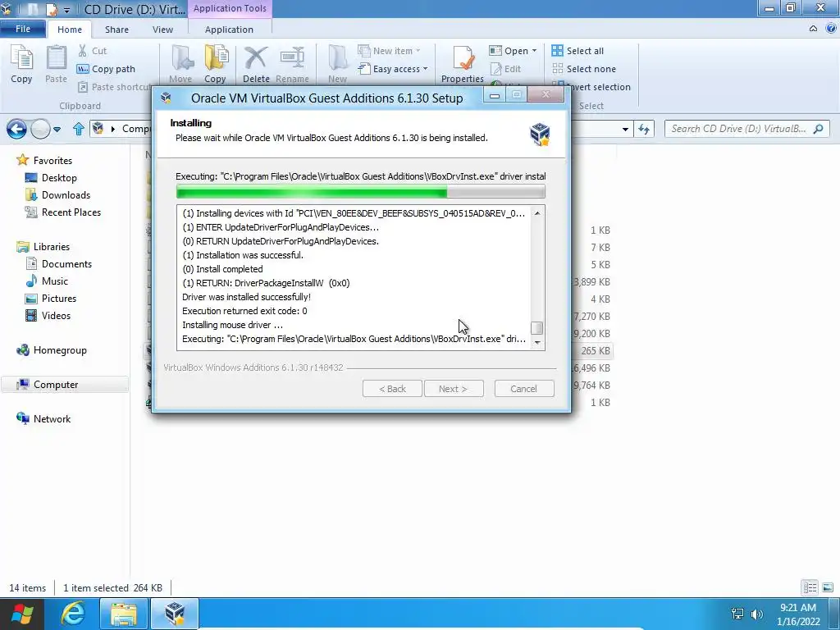Click the installation progress bar
The image size is (840, 630).
[361, 191]
